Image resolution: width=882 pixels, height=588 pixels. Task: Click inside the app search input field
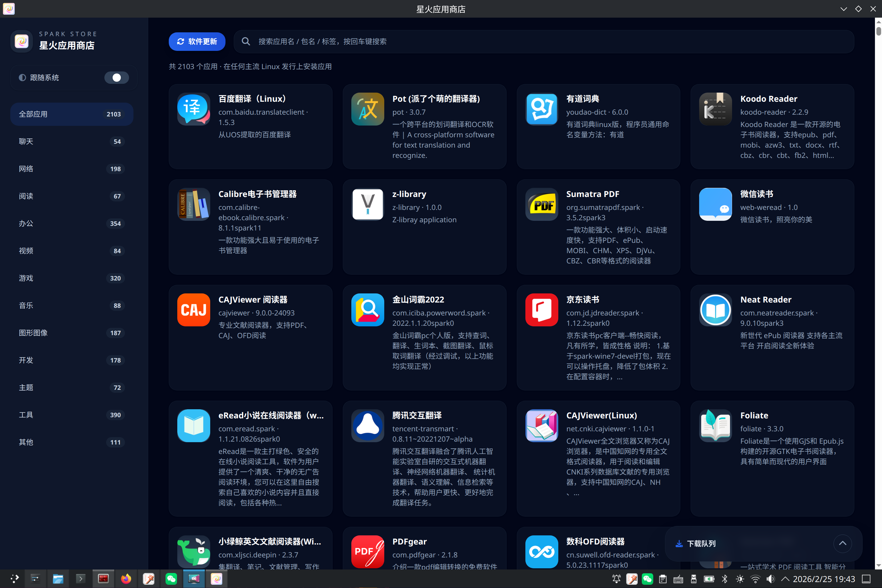coord(412,41)
